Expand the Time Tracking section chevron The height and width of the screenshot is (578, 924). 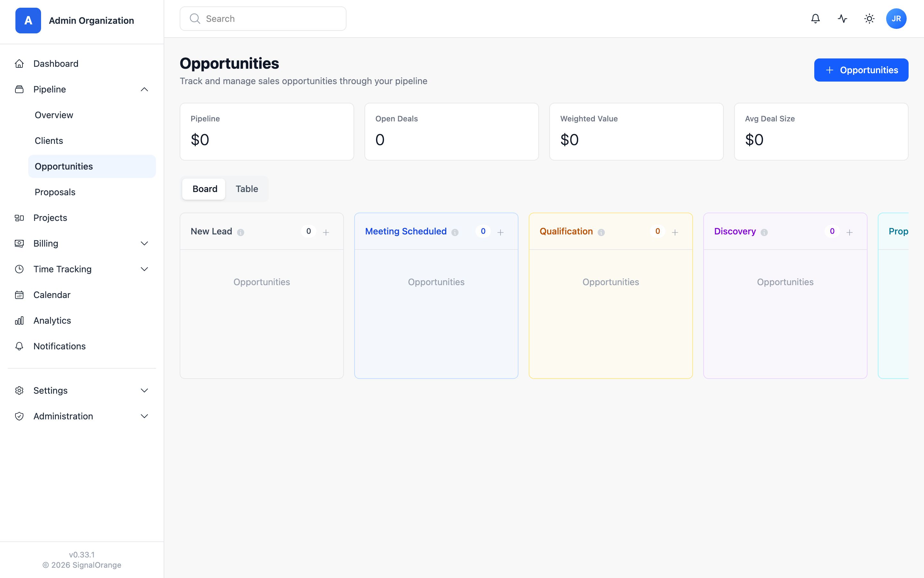tap(144, 269)
